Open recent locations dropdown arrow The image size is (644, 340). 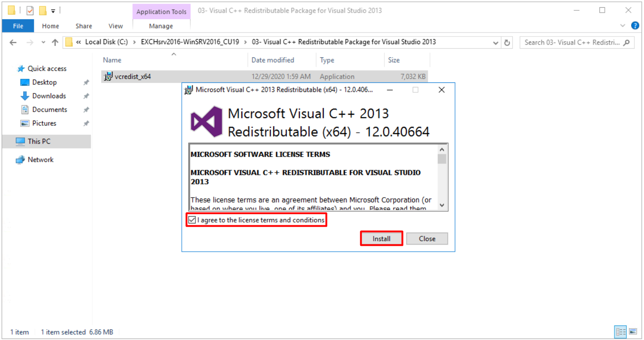pos(44,42)
